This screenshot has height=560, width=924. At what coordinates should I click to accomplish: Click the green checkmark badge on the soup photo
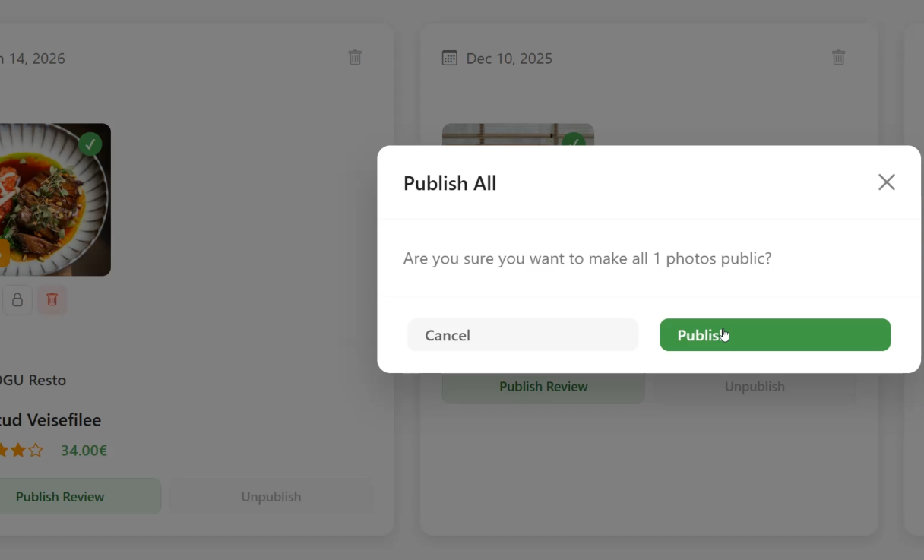click(x=90, y=144)
